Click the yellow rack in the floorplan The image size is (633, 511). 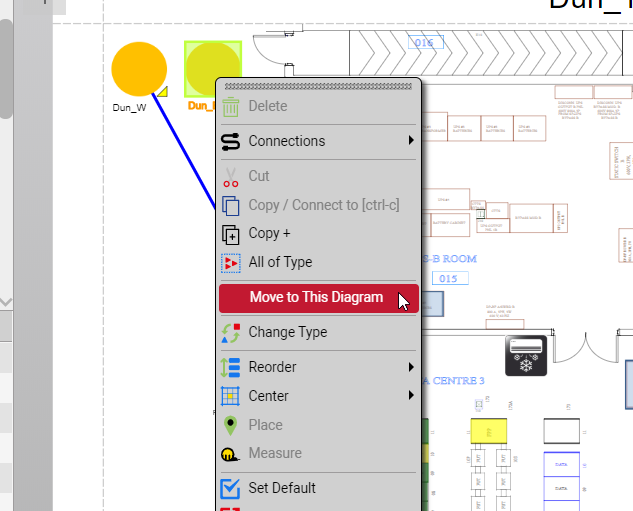click(488, 430)
